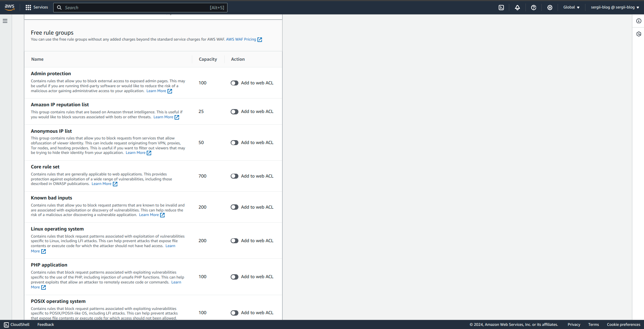The width and height of the screenshot is (644, 329).
Task: Click Learn More under Anonymous IP list
Action: (136, 152)
